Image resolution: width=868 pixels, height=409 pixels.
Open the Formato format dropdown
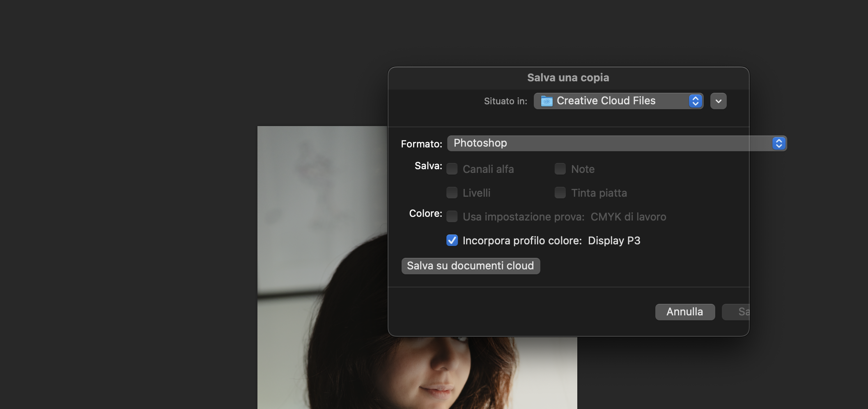(x=616, y=143)
